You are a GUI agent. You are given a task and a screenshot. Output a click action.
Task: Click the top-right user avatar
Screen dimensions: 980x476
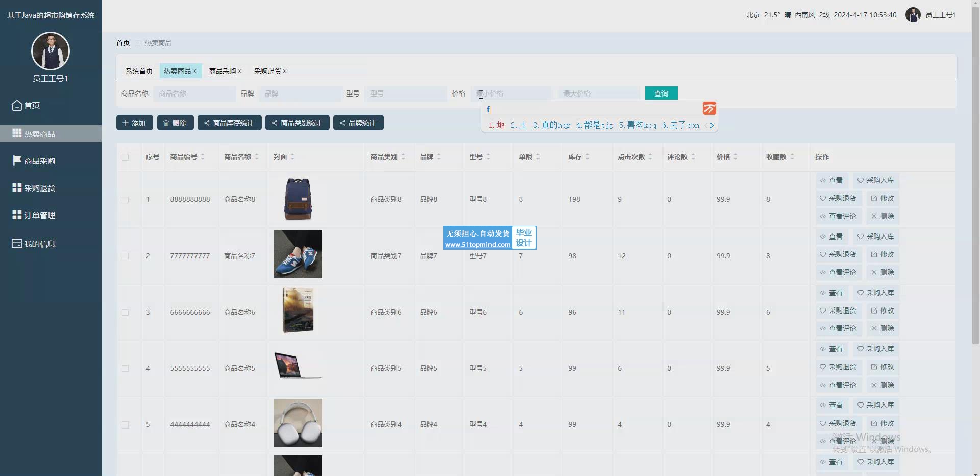pos(913,15)
